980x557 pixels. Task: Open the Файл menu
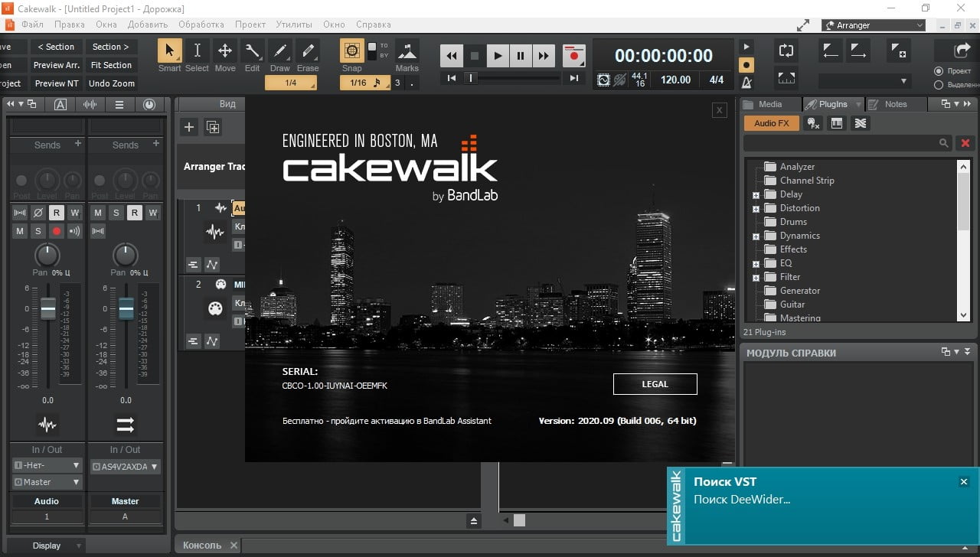[32, 24]
